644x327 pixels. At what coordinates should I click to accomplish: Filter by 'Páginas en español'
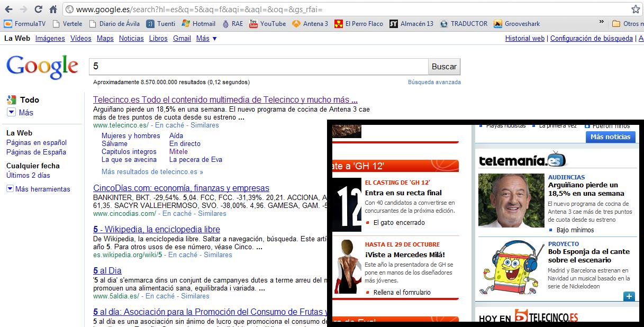[x=37, y=142]
